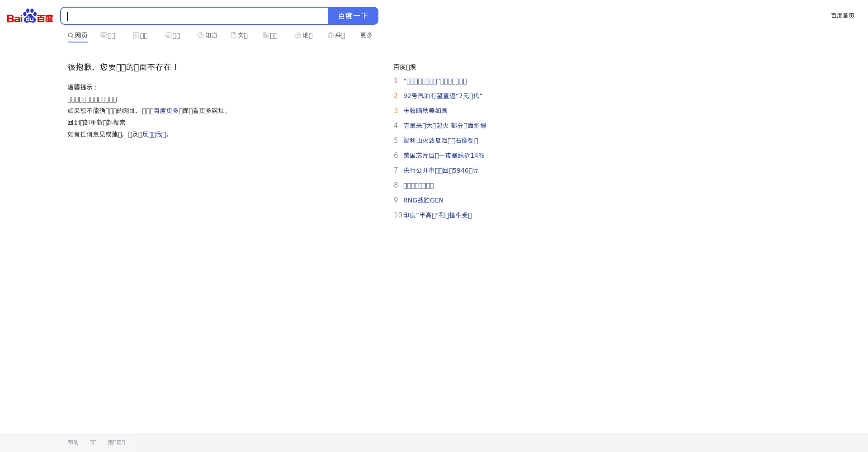The image size is (868, 452).
Task: Click the user feedback footer link
Action: [116, 443]
